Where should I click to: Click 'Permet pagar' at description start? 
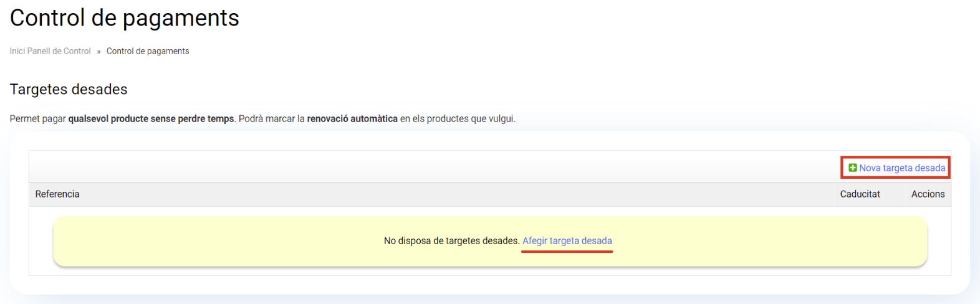pyautogui.click(x=37, y=119)
